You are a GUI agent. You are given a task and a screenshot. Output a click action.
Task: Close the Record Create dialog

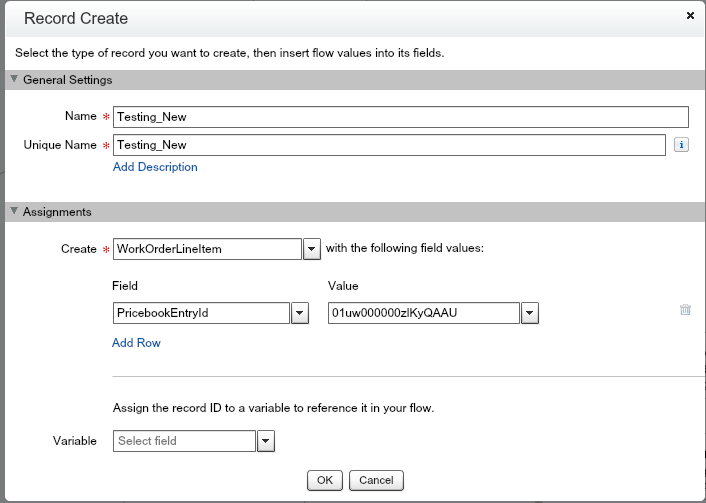pos(690,16)
